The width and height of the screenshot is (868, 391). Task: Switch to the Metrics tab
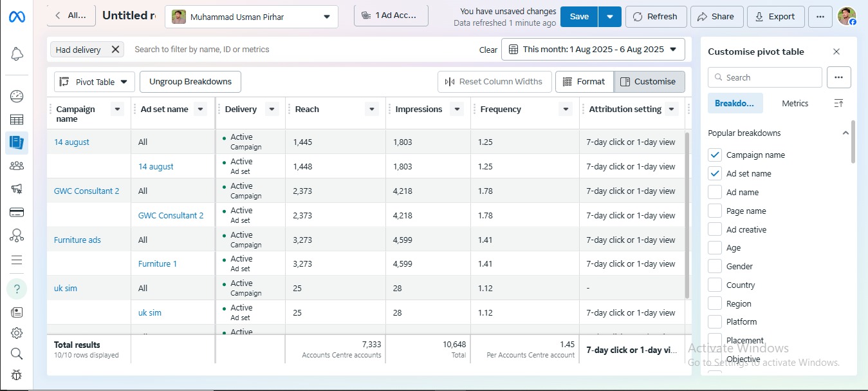coord(795,103)
